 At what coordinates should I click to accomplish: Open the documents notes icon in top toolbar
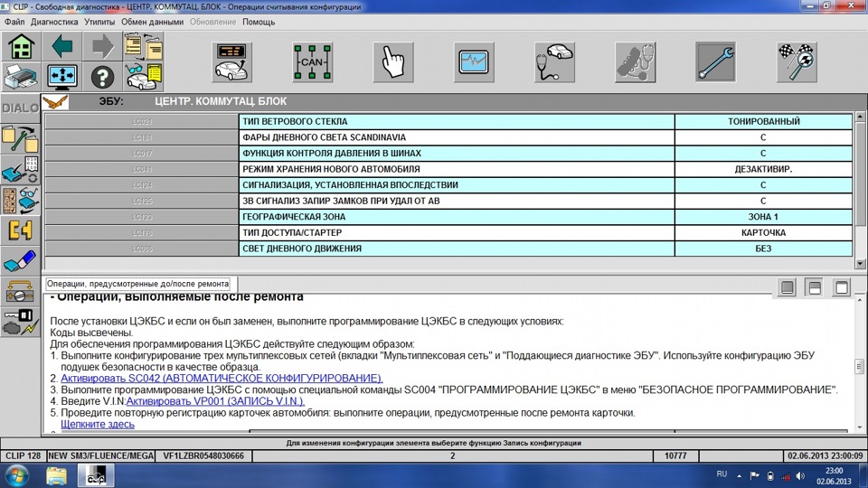(144, 46)
